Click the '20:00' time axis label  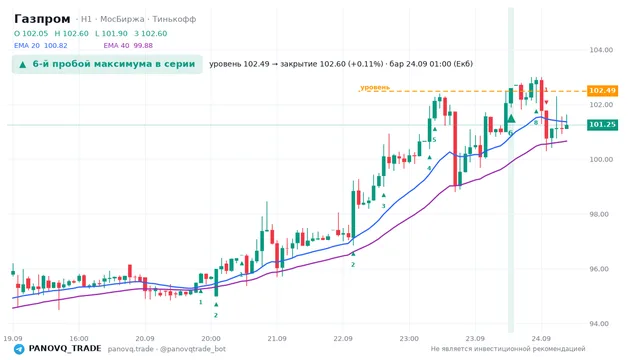point(211,338)
